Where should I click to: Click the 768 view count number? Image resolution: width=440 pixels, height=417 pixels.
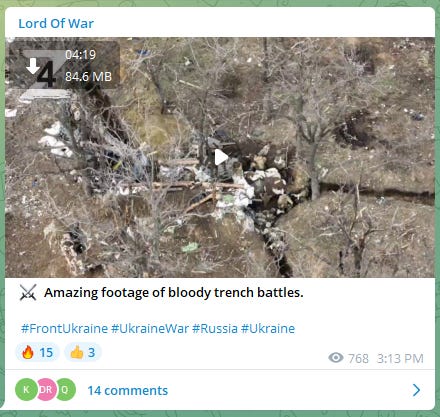point(358,359)
